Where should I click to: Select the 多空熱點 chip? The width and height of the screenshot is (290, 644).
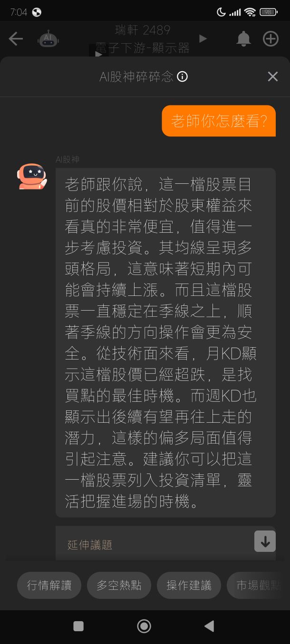tap(119, 585)
